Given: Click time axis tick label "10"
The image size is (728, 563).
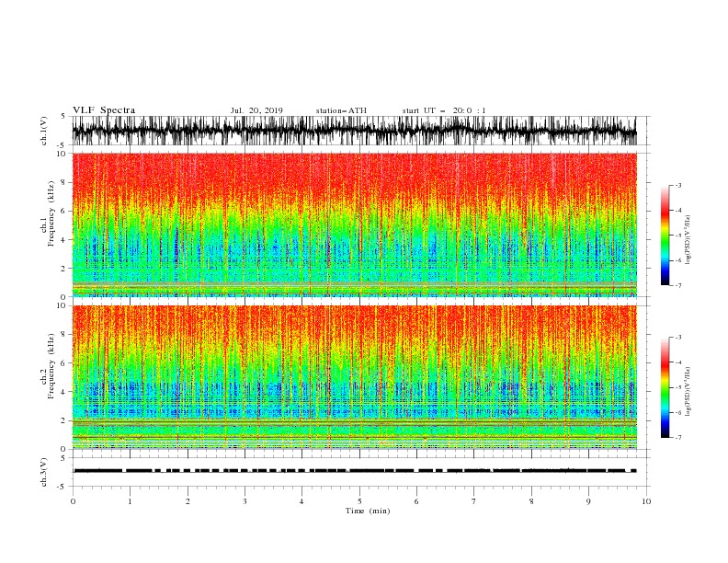Looking at the screenshot, I should (646, 501).
